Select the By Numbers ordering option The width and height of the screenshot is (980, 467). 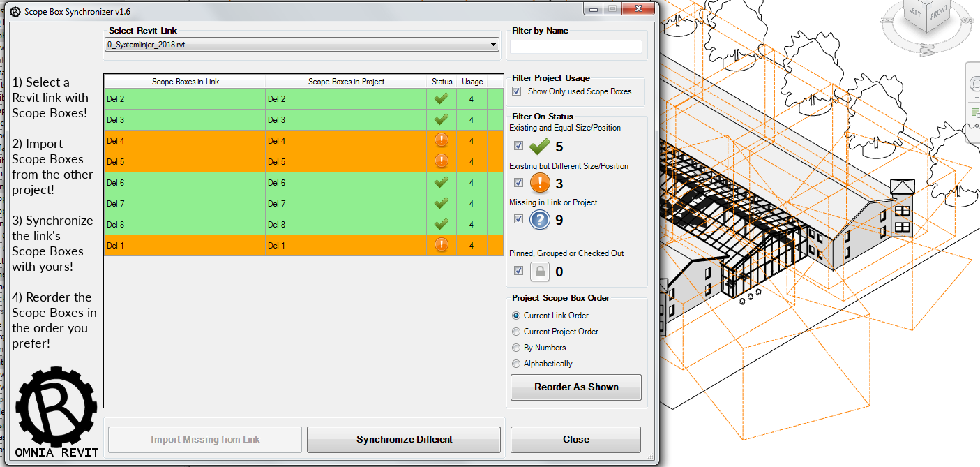515,347
